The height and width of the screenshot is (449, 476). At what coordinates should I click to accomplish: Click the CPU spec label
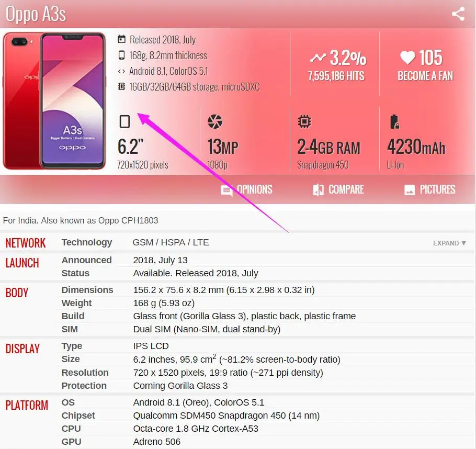tap(71, 429)
